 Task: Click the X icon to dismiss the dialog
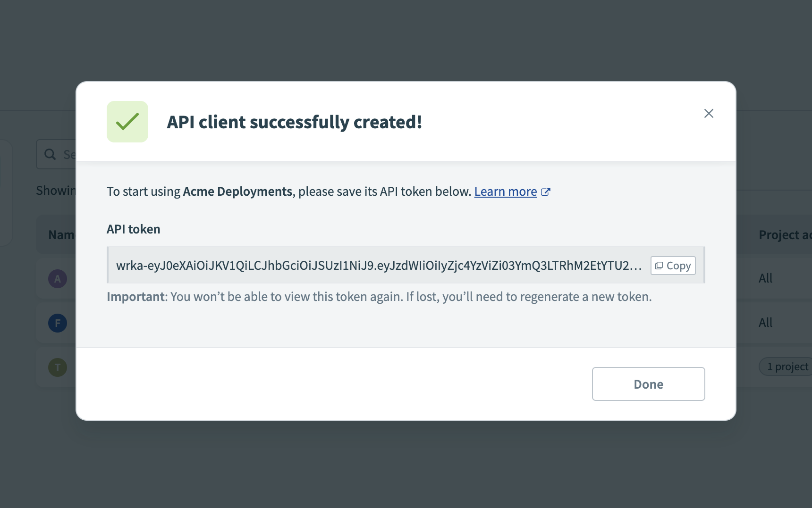[x=709, y=113]
